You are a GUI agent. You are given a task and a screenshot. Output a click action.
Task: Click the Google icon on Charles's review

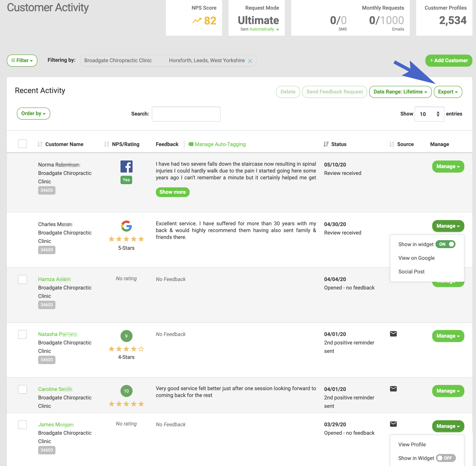click(x=126, y=226)
